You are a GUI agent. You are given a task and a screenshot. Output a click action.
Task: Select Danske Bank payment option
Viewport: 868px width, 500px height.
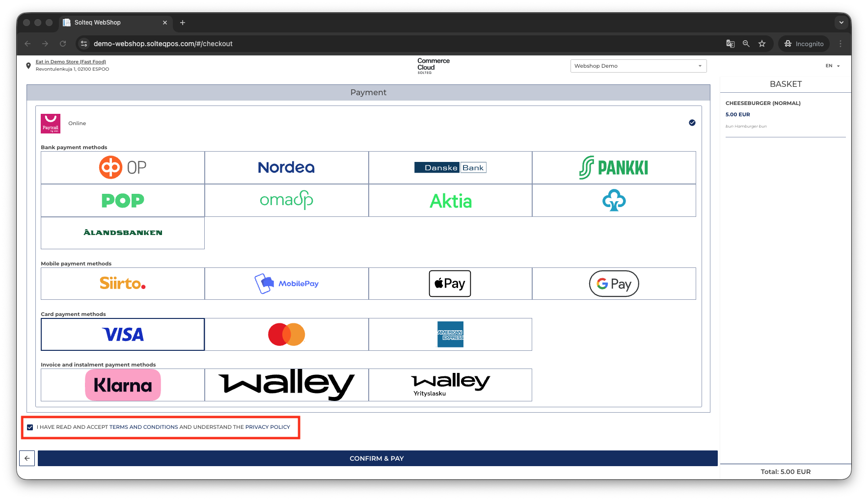(x=450, y=168)
